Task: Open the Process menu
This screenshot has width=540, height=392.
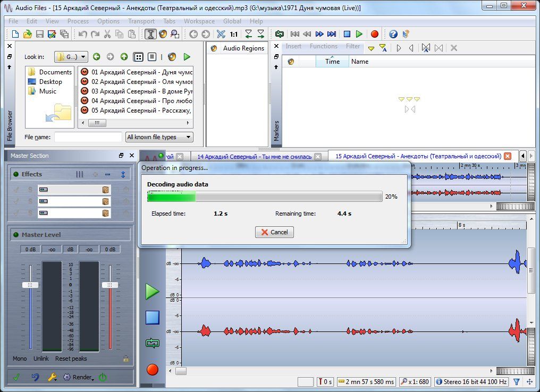Action: click(x=78, y=21)
